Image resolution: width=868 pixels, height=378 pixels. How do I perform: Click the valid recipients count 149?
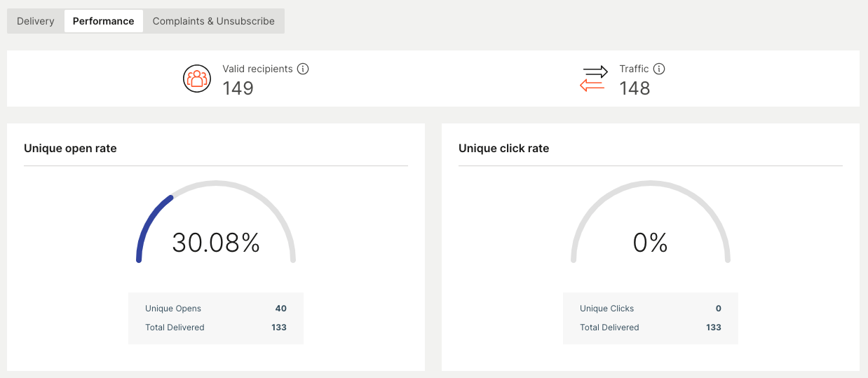pos(238,88)
